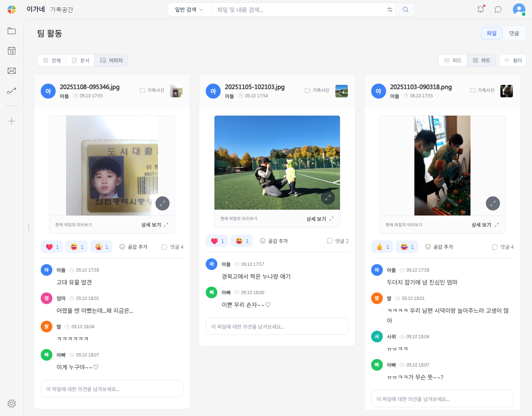Click the plus icon in sidebar
Viewport: 532px width, 416px height.
point(12,121)
